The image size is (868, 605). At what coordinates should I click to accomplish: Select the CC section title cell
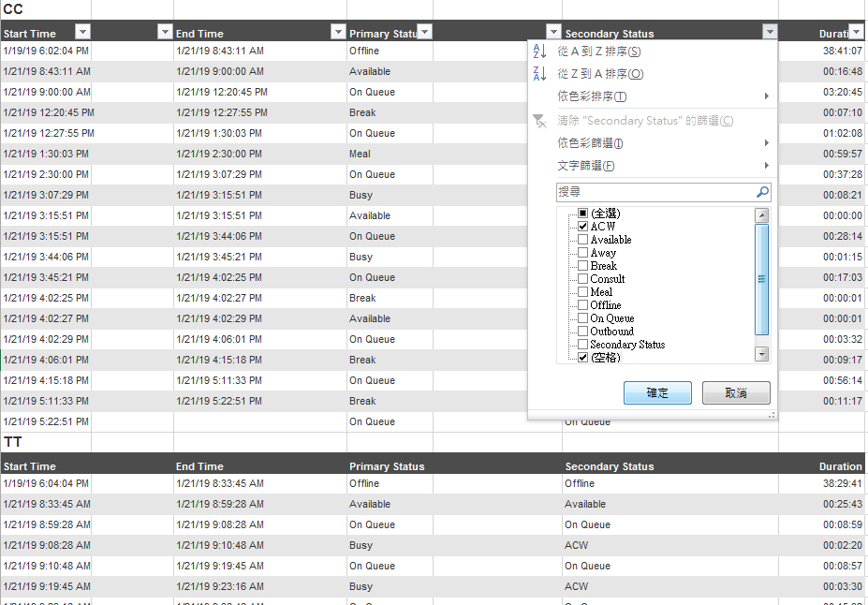[x=45, y=9]
